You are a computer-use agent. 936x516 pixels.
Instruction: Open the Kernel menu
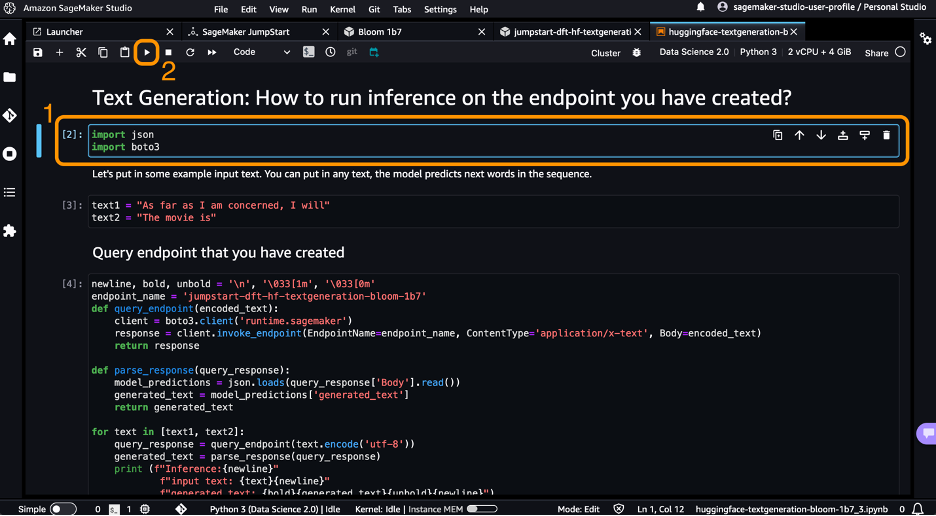point(342,9)
